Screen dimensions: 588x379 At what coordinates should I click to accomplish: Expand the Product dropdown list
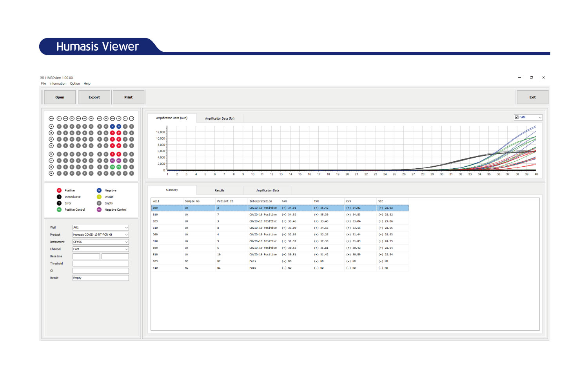(100, 235)
